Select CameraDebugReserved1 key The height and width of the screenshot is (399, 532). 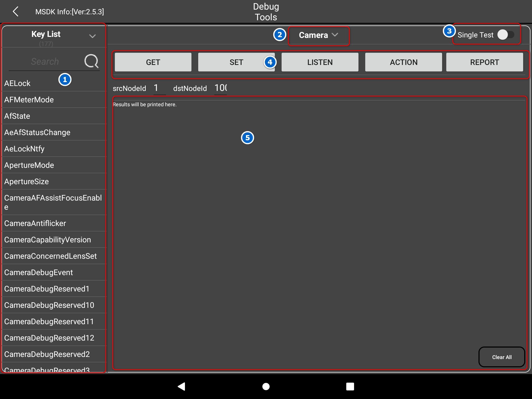tap(54, 289)
